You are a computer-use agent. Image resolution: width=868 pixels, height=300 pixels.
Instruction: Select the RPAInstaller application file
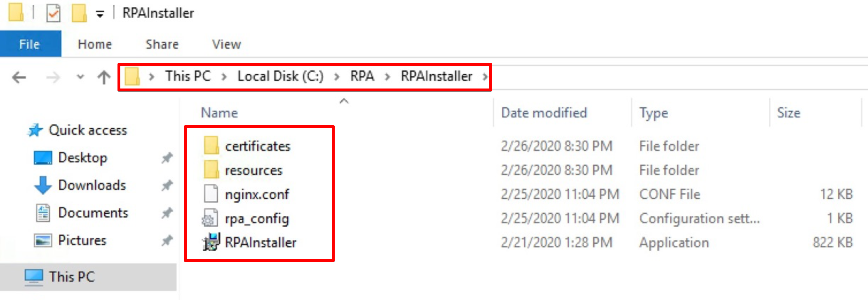pos(261,242)
